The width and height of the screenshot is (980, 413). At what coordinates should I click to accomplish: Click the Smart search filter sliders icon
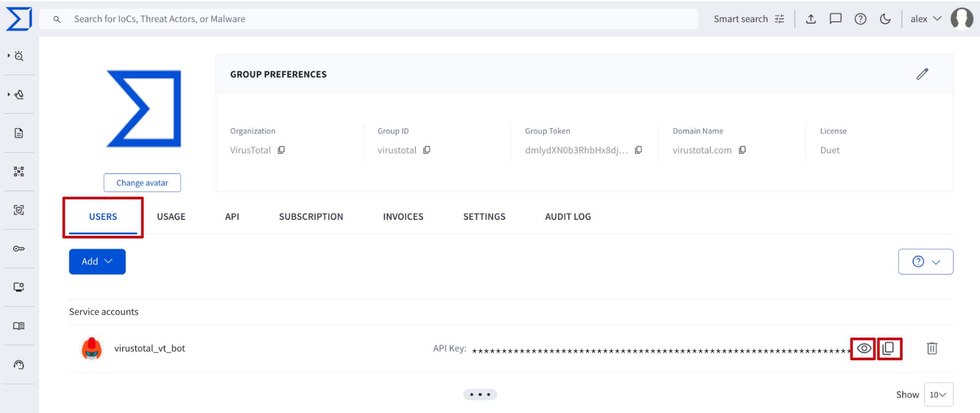click(780, 19)
